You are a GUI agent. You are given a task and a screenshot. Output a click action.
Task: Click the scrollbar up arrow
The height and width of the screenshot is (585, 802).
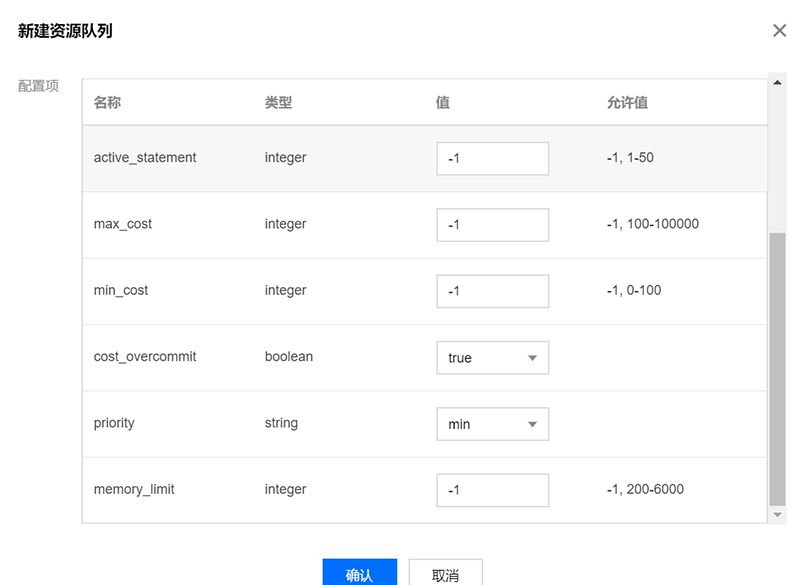[777, 83]
